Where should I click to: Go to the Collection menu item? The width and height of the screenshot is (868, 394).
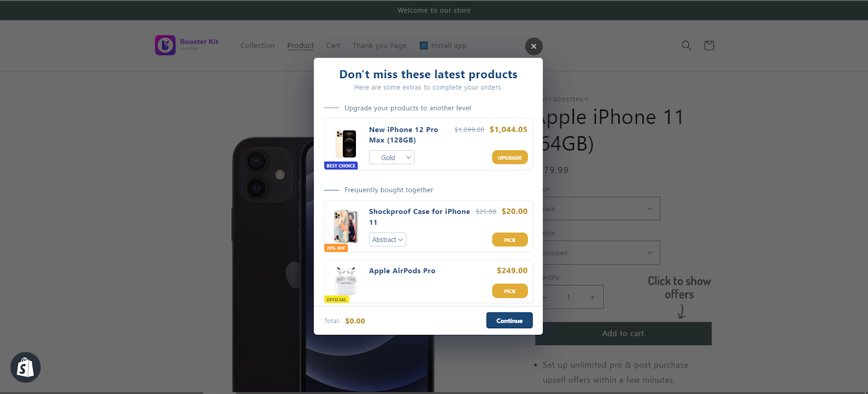tap(258, 46)
